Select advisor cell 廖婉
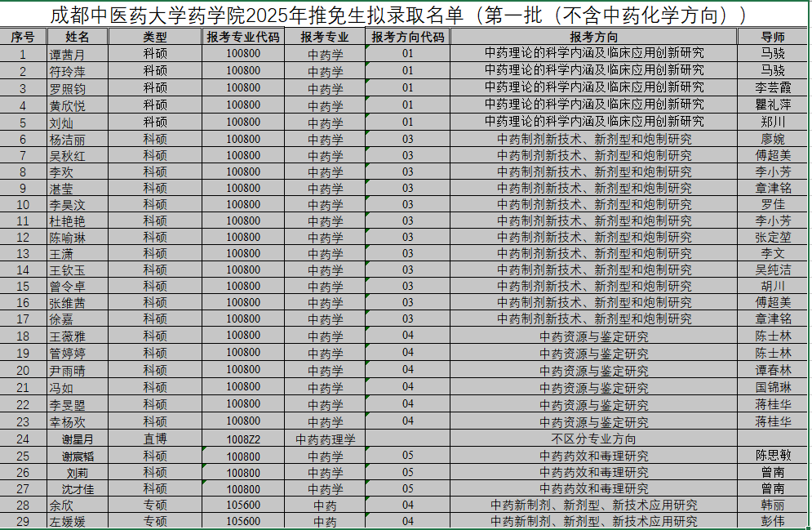 tap(773, 140)
